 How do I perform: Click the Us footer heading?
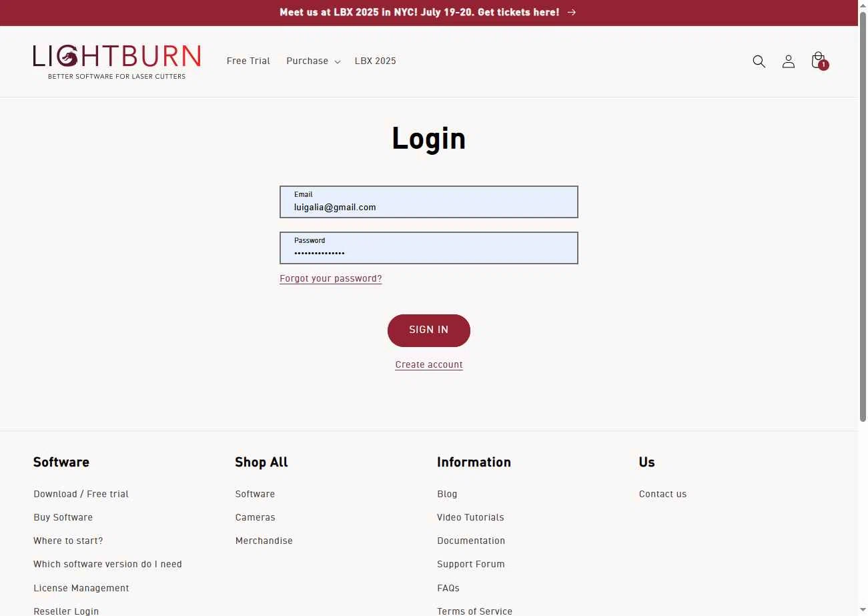click(x=646, y=462)
